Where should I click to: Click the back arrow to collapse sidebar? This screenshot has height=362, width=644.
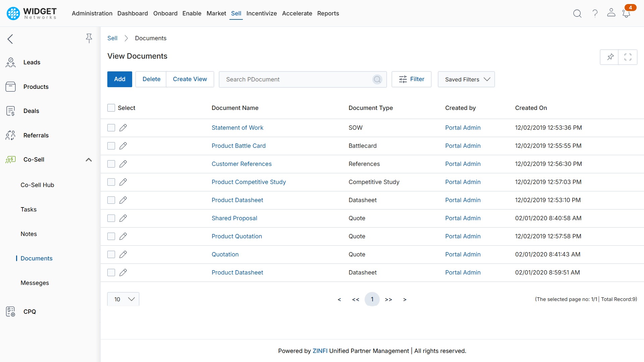coord(10,39)
